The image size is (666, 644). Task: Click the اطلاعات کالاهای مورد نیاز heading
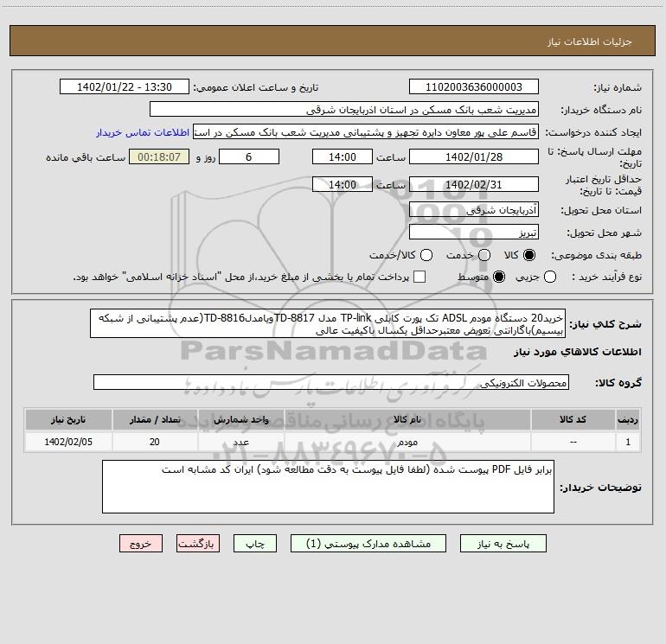tap(578, 352)
